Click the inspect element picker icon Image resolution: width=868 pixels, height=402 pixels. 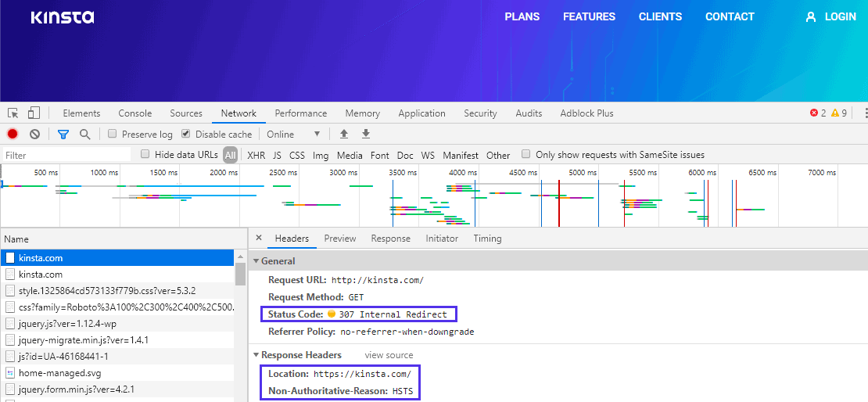pos(13,113)
